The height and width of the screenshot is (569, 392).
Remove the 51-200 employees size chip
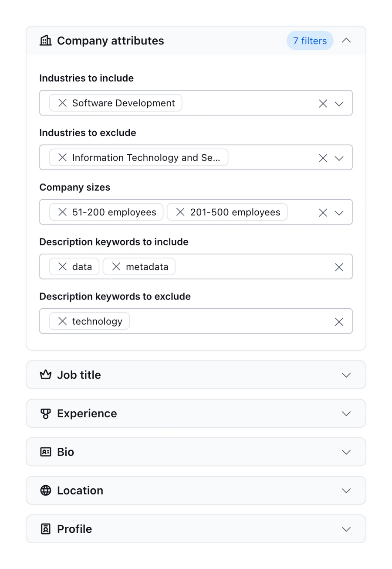click(61, 212)
